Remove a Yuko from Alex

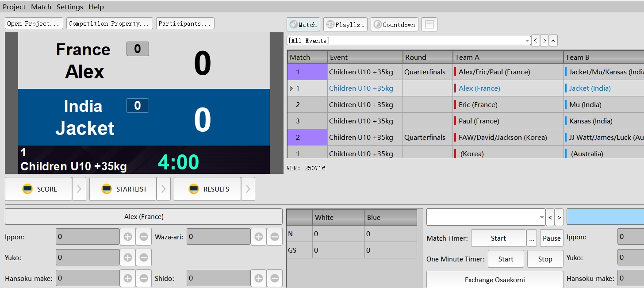(x=144, y=257)
